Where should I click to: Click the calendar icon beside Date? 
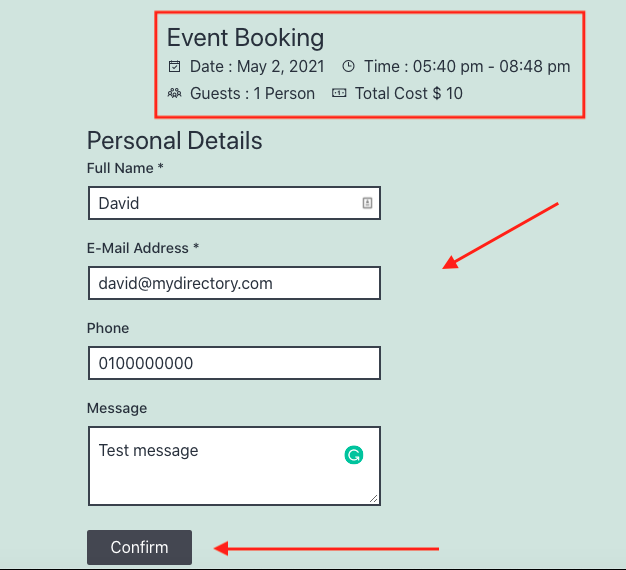coord(174,66)
